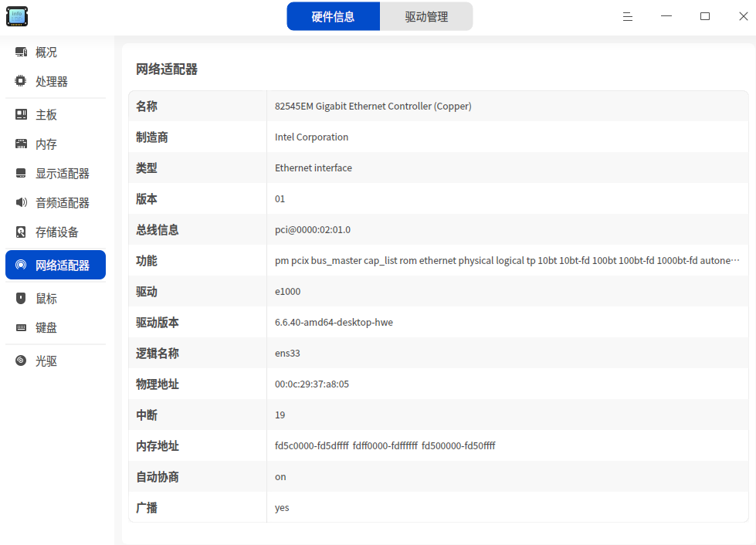
Task: Click the Intel Corporation manufacturer value
Action: (311, 137)
